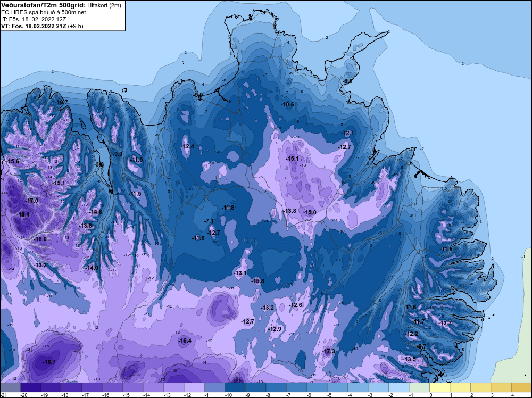Click the -10.7 temperature label
The width and height of the screenshot is (532, 398).
pyautogui.click(x=61, y=102)
